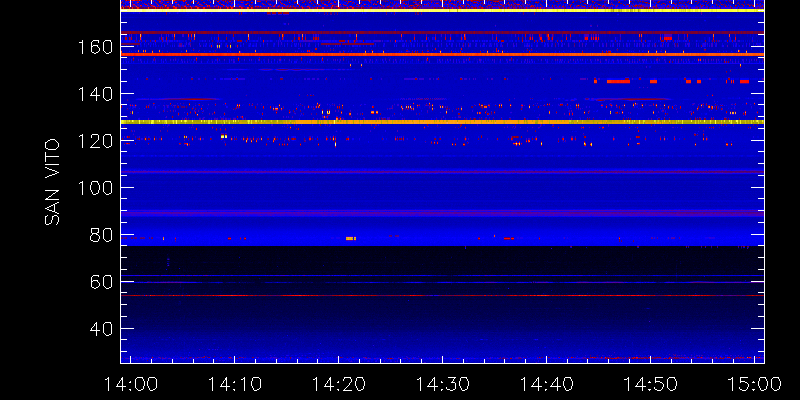
Task: Click the 160 frequency axis label
Action: click(x=95, y=47)
